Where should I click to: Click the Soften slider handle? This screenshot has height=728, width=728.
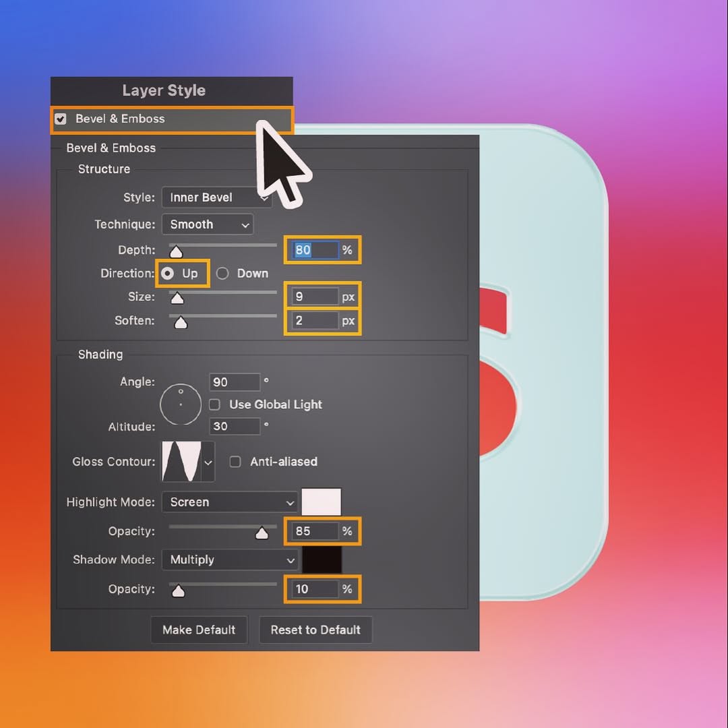(181, 322)
